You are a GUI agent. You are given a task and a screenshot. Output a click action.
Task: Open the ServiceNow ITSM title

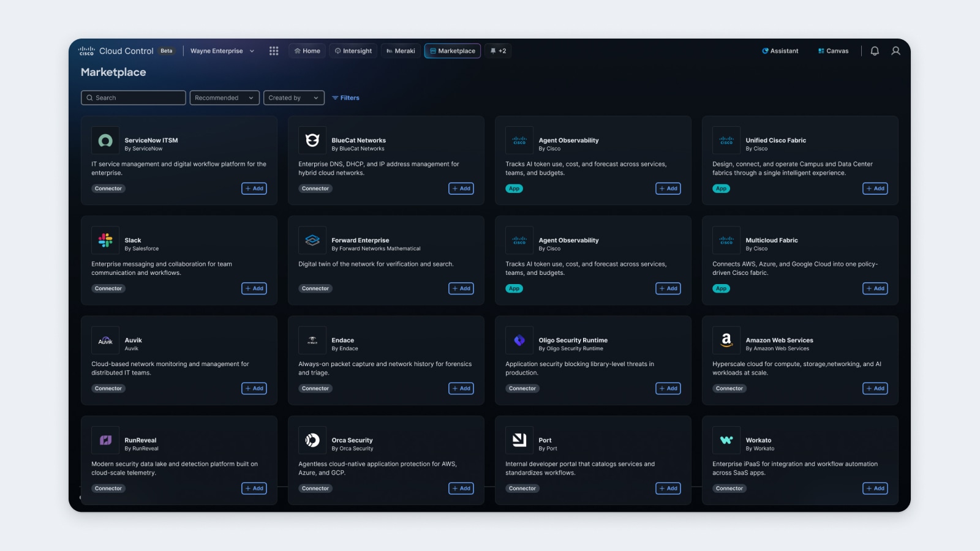coord(151,140)
